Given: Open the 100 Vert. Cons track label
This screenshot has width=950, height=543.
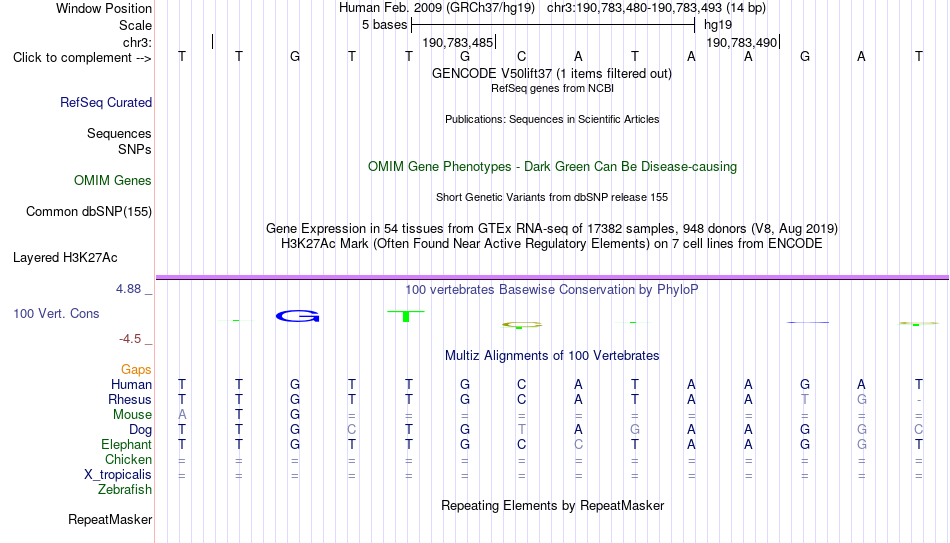Looking at the screenshot, I should tap(56, 313).
